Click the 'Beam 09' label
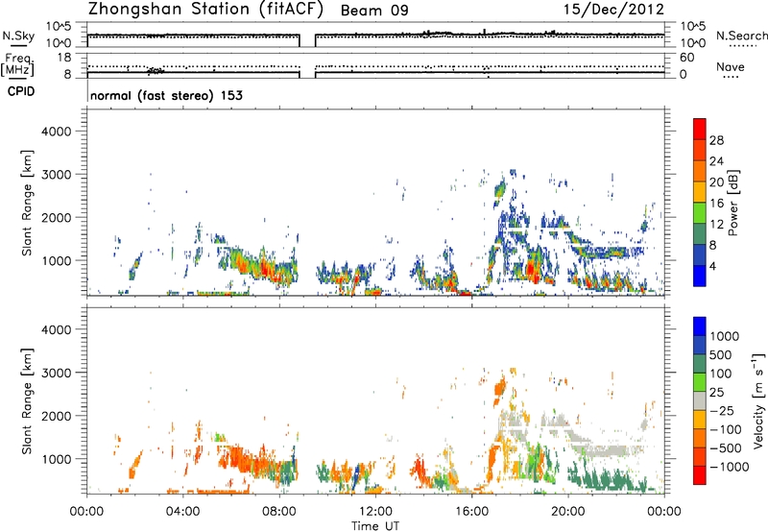Viewport: 768px width, 532px height. (x=374, y=11)
